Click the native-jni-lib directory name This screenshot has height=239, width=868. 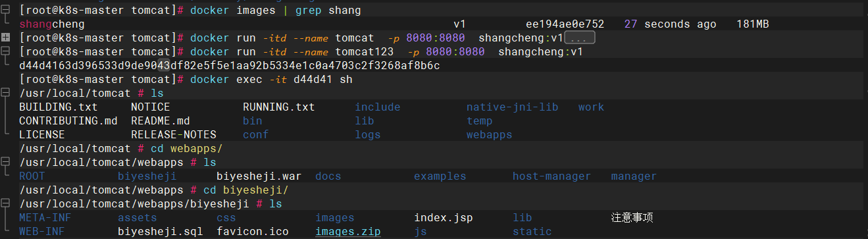[x=513, y=107]
